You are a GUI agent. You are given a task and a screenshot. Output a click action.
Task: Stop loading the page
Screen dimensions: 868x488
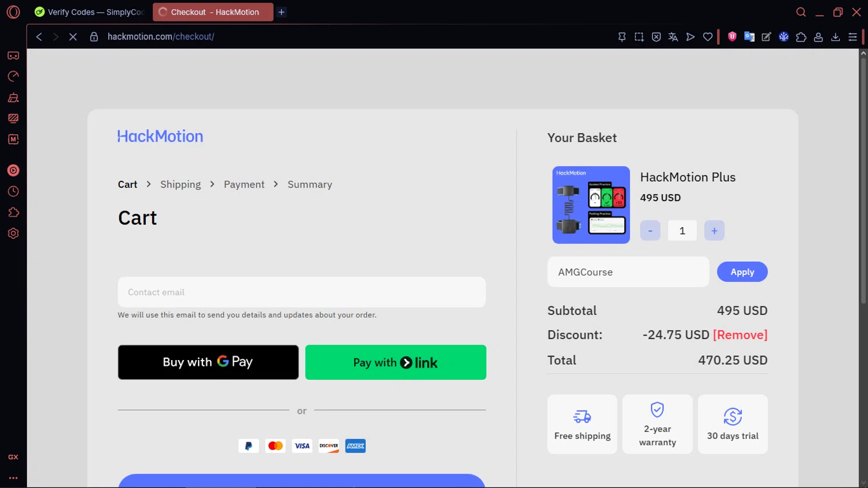click(73, 36)
